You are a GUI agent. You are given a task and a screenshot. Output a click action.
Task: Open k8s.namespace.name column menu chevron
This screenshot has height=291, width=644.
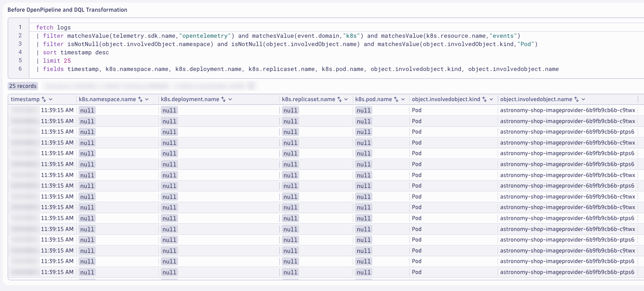pyautogui.click(x=147, y=99)
